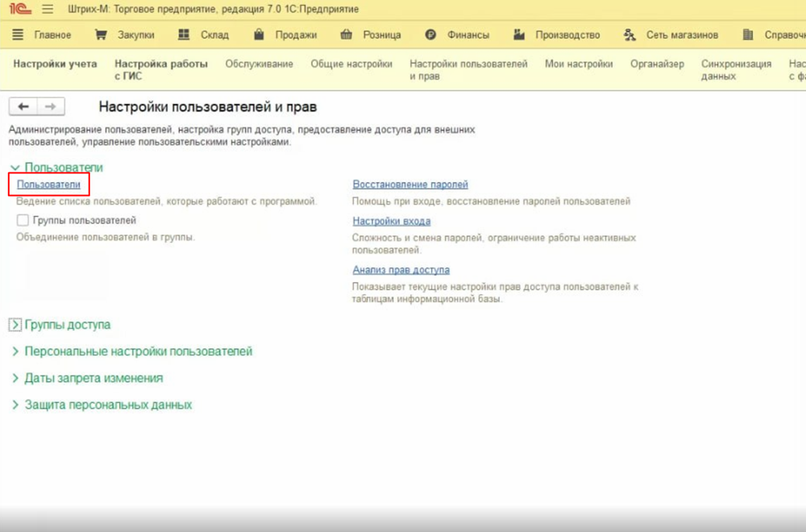Open the Финансы coin icon

430,35
